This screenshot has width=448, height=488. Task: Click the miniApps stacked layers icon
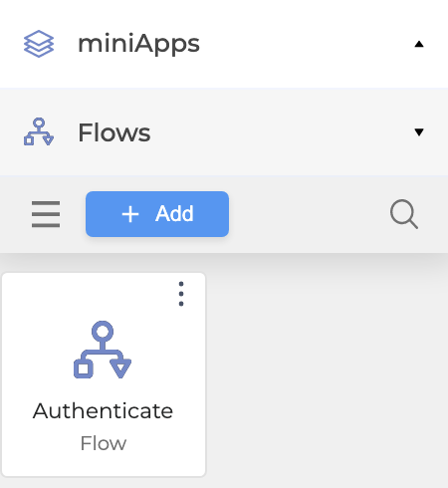(x=39, y=44)
